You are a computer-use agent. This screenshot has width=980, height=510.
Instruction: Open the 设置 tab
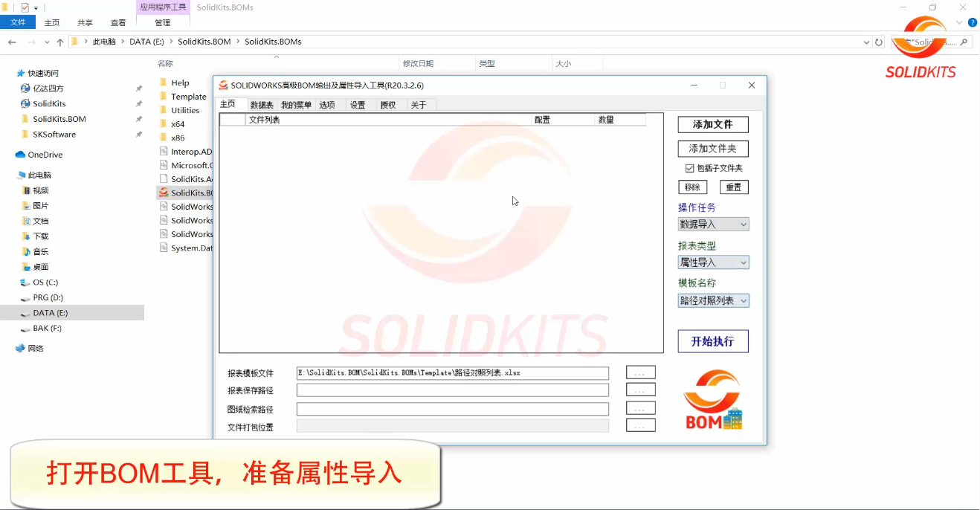[x=358, y=105]
